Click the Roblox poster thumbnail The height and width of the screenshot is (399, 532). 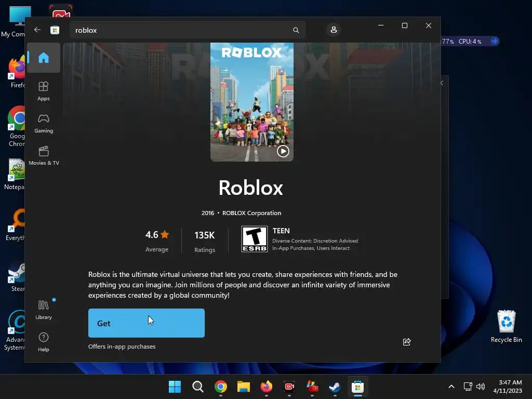tap(252, 102)
